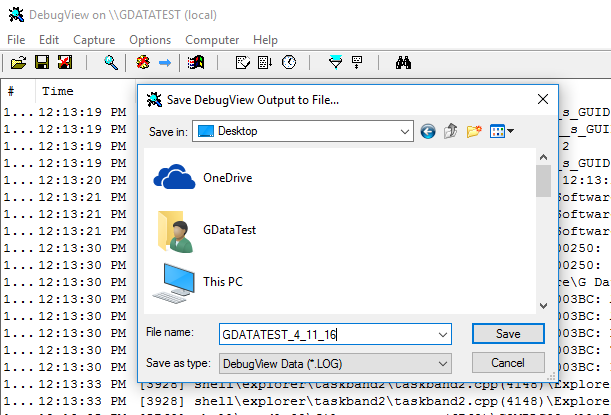The width and height of the screenshot is (611, 415).
Task: Select the This PC item
Action: coord(198,283)
